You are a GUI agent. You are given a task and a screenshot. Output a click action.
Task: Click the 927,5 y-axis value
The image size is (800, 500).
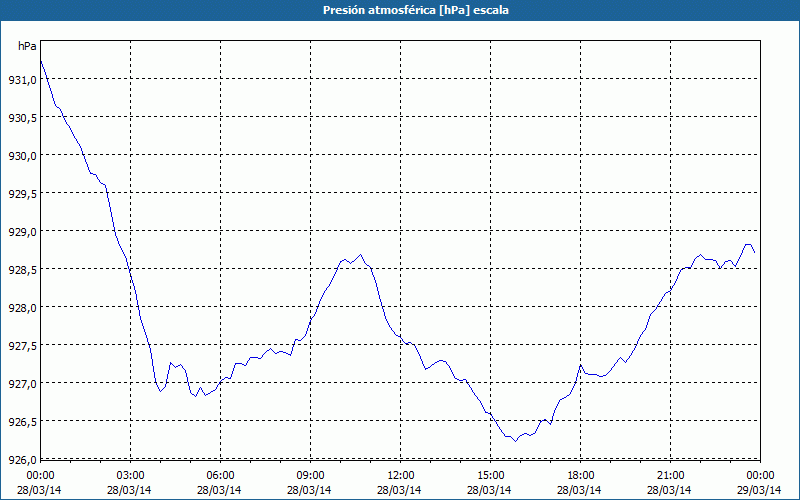coord(23,346)
